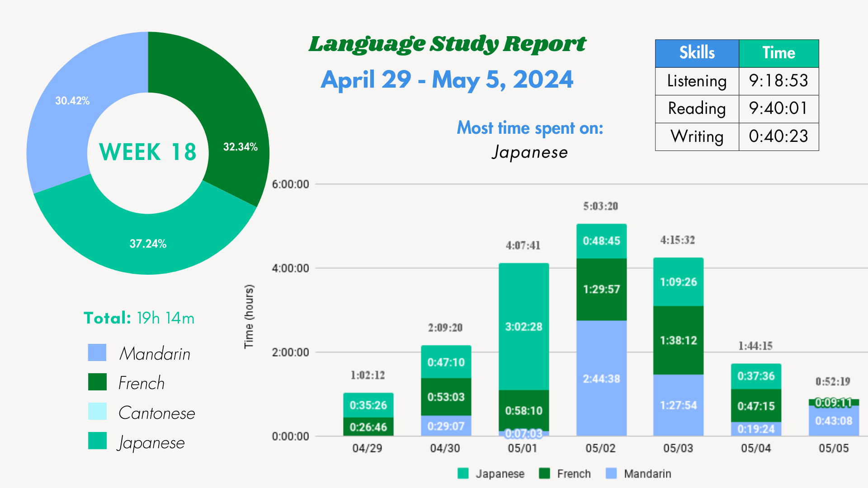Click the 05/04 axis date label
The height and width of the screenshot is (488, 868).
tap(755, 448)
